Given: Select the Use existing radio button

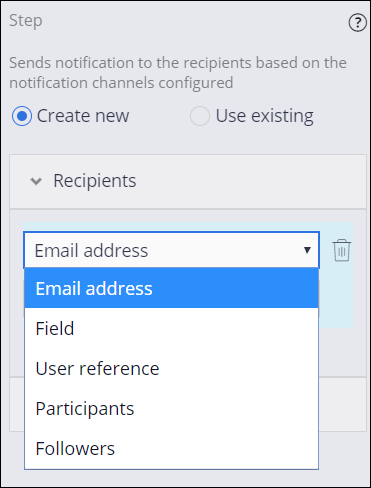Looking at the screenshot, I should point(200,116).
